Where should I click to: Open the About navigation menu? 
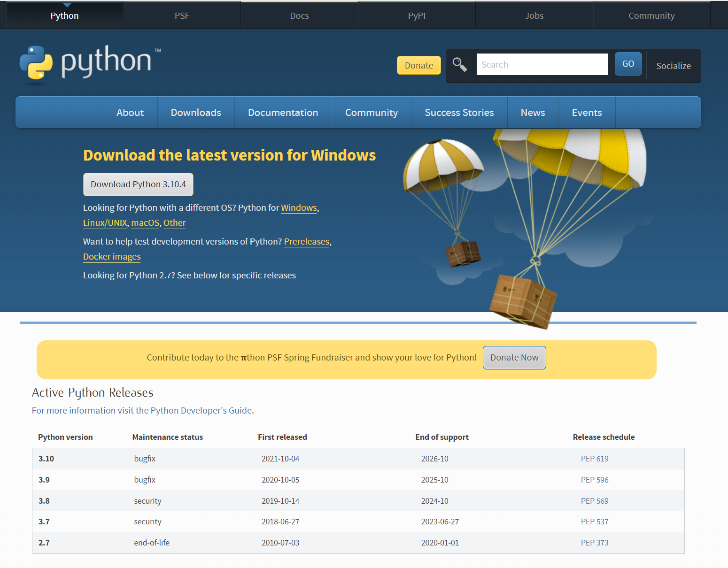tap(130, 113)
